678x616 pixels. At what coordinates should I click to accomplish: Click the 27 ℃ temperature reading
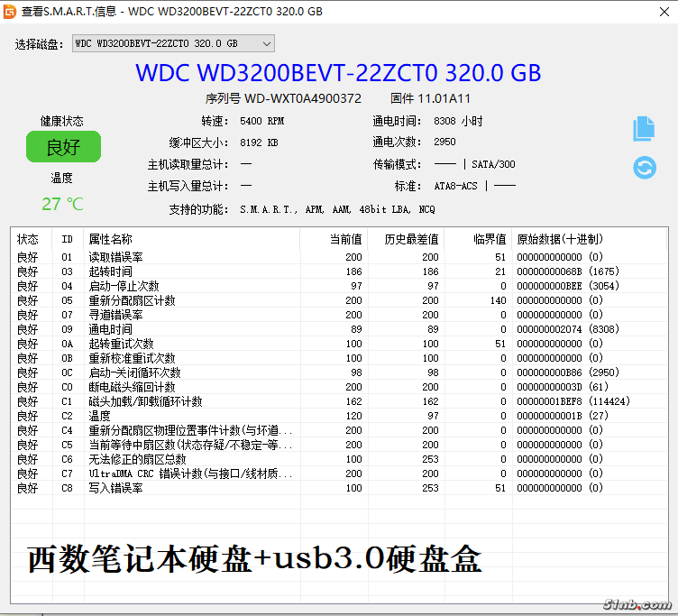63,204
